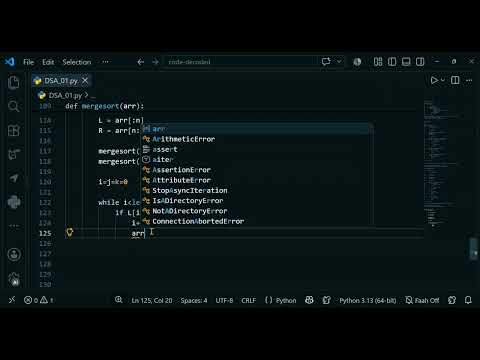Open the editor More Actions menu
The image size is (480, 360).
click(469, 80)
